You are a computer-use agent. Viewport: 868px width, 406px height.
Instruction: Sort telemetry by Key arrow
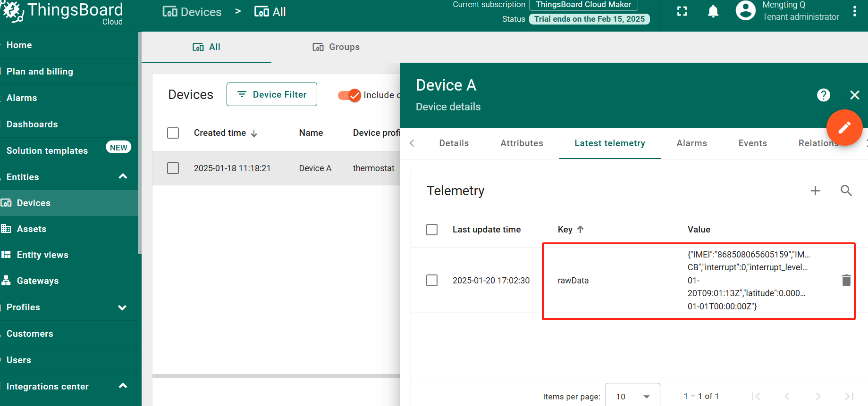click(x=581, y=229)
